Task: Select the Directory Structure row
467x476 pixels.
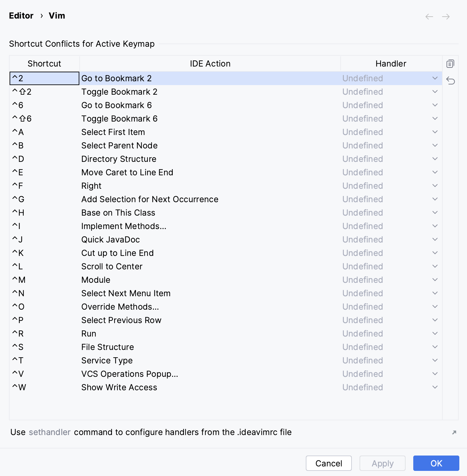Action: coord(226,159)
